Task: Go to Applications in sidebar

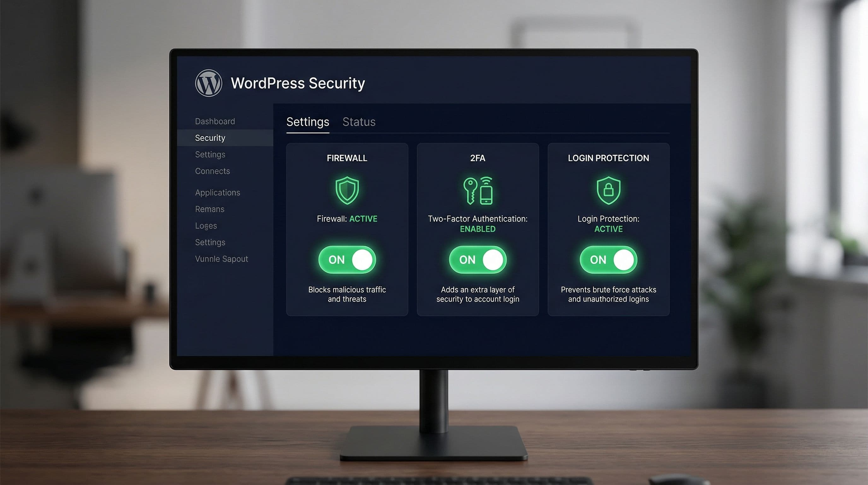Action: (218, 193)
